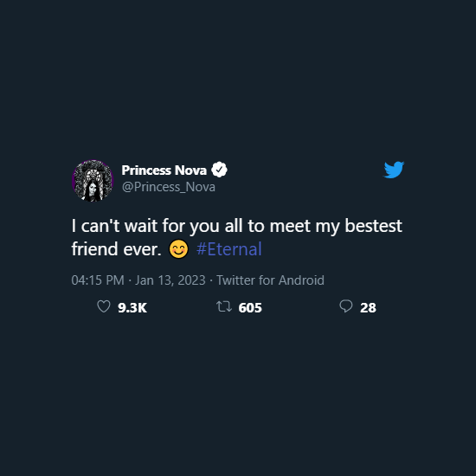The width and height of the screenshot is (476, 476).
Task: Open Princess Nova's profile avatar
Action: click(93, 181)
